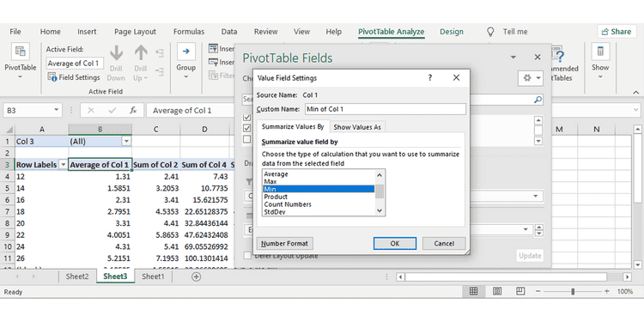Toggle Defer Layout Update checkbox

click(247, 256)
